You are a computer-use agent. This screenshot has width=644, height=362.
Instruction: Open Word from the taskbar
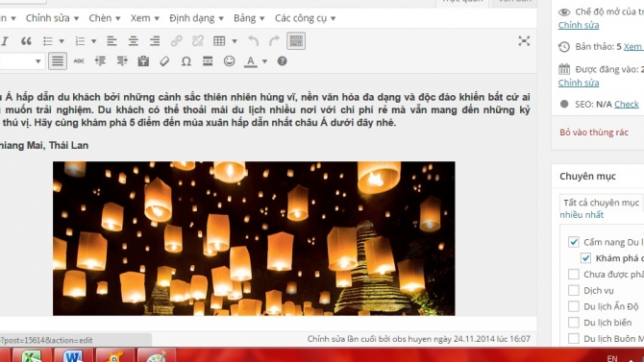73,355
